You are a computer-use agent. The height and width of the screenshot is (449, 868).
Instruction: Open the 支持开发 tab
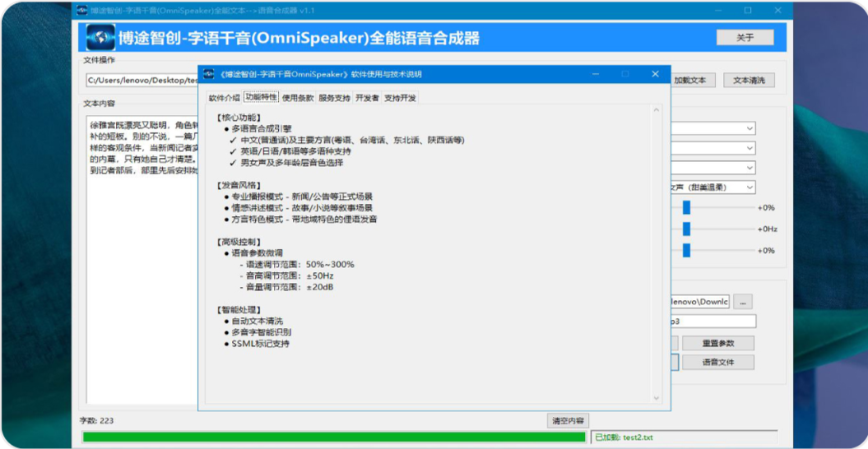coord(400,98)
